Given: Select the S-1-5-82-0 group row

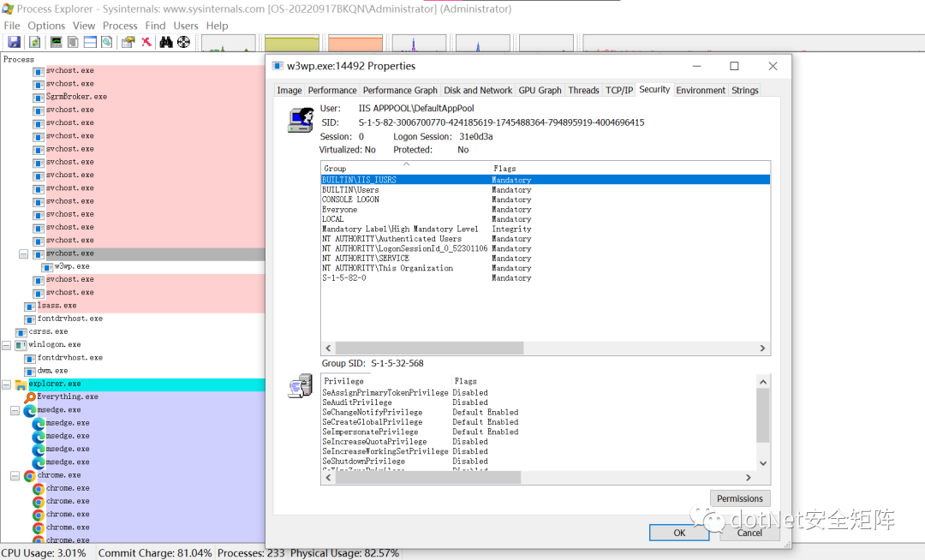Looking at the screenshot, I should pyautogui.click(x=545, y=277).
